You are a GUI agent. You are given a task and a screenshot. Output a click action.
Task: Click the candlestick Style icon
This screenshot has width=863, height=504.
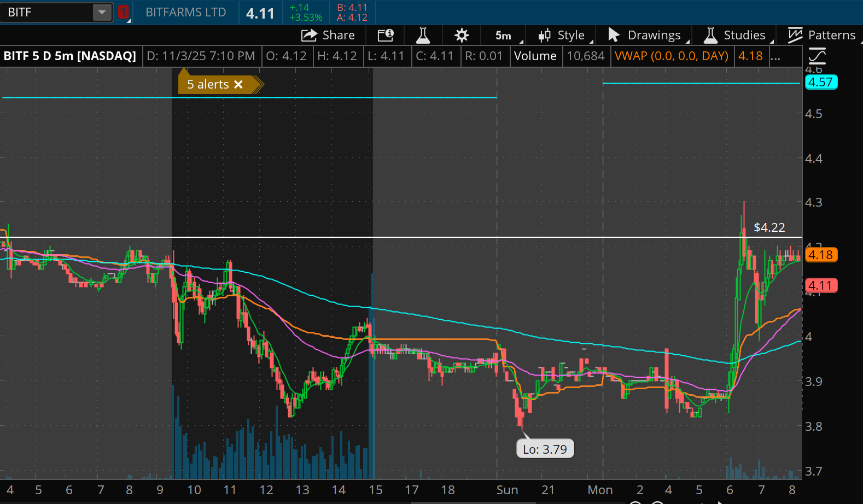point(544,36)
